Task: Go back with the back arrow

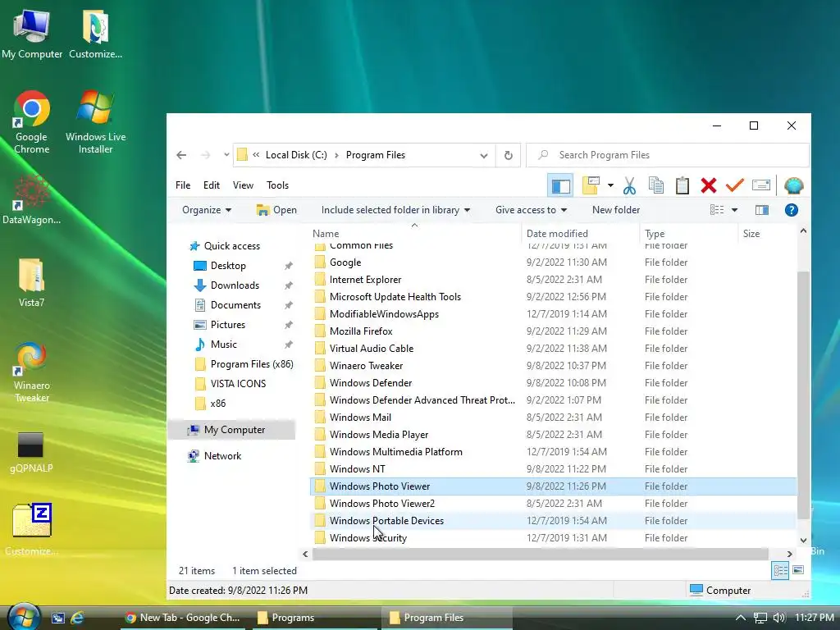Action: 181,155
